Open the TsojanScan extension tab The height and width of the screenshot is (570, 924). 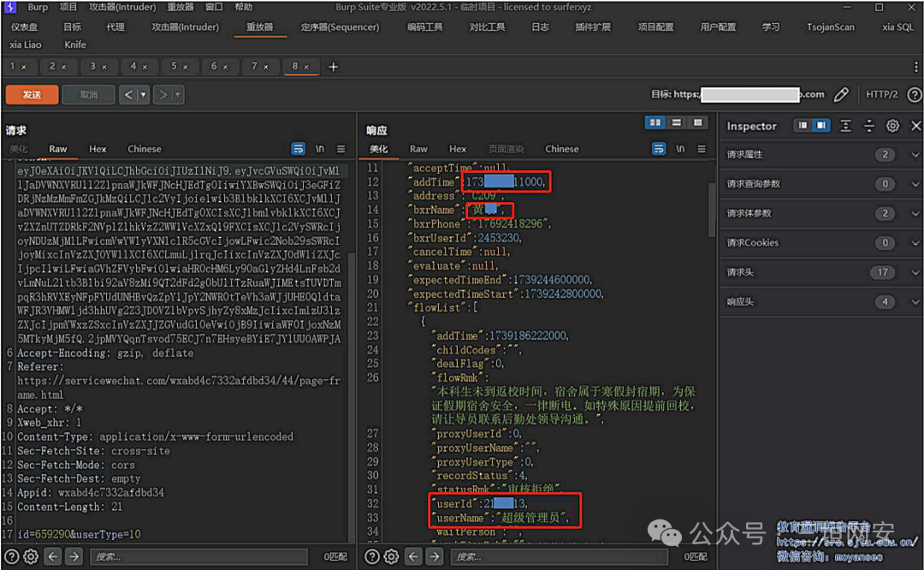(830, 27)
